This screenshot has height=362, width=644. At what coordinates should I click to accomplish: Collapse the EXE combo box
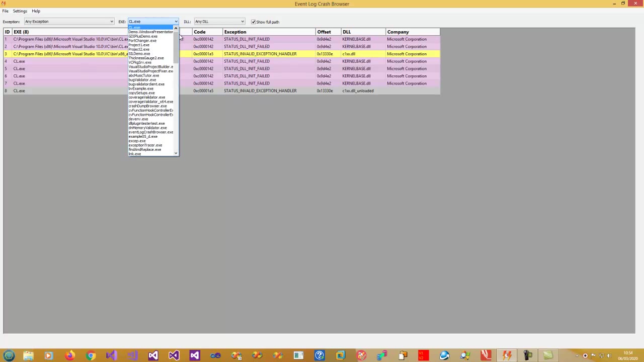tap(176, 22)
